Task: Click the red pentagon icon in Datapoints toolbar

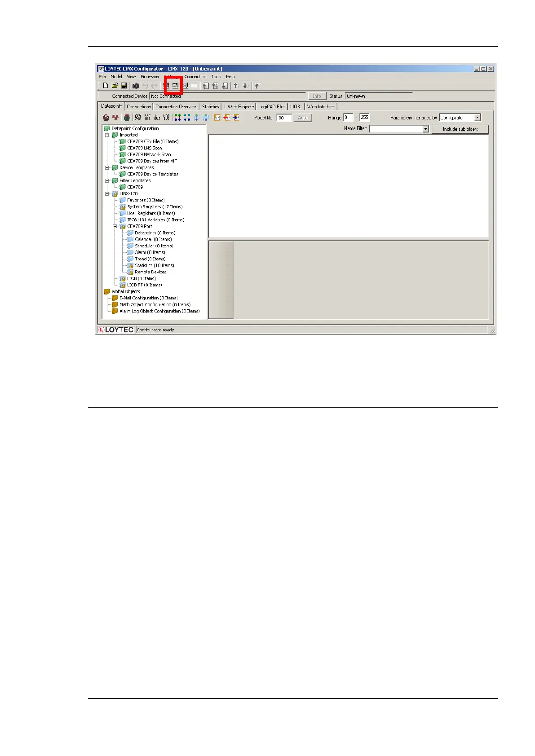Action: click(106, 118)
